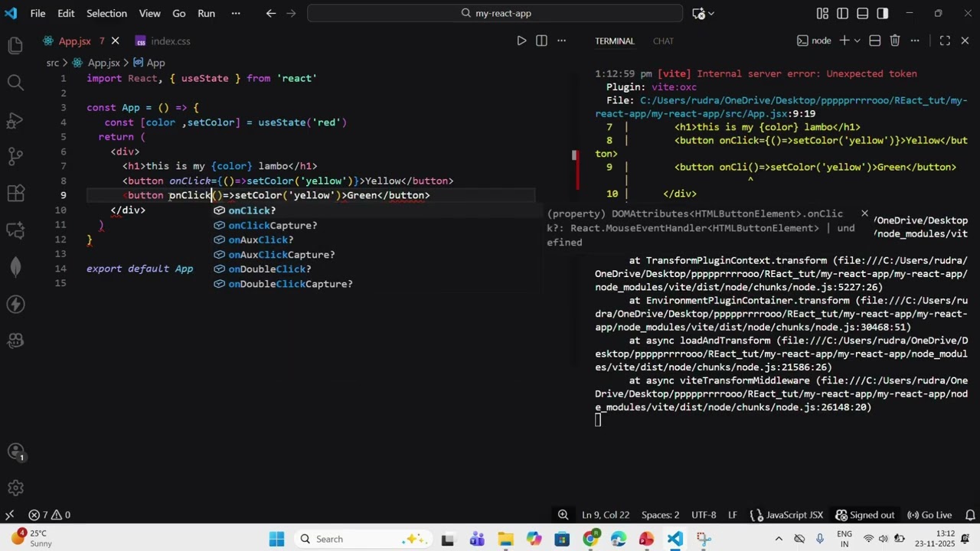Open the Search view in activity bar
This screenshot has width=980, height=551.
click(x=15, y=82)
